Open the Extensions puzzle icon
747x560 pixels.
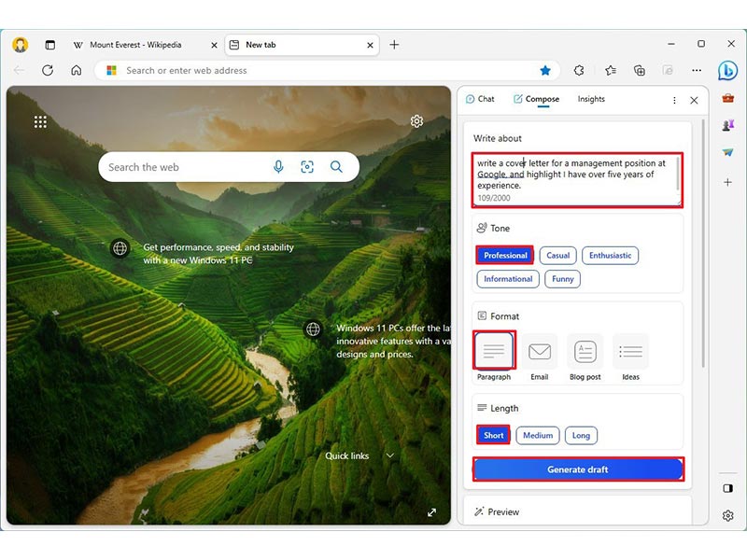click(579, 71)
